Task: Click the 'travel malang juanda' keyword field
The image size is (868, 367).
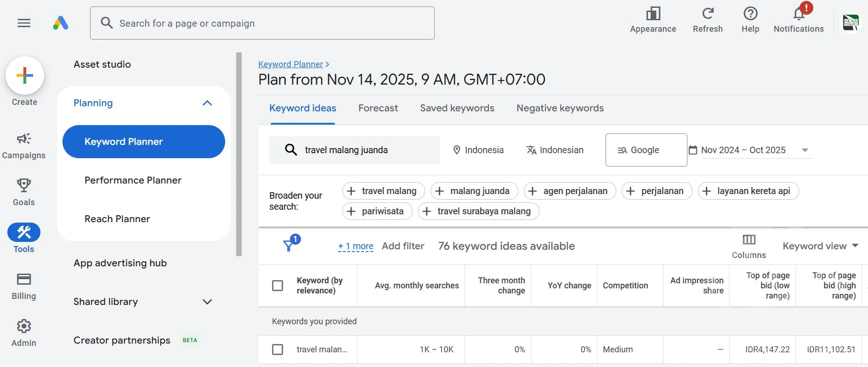Action: (x=355, y=150)
